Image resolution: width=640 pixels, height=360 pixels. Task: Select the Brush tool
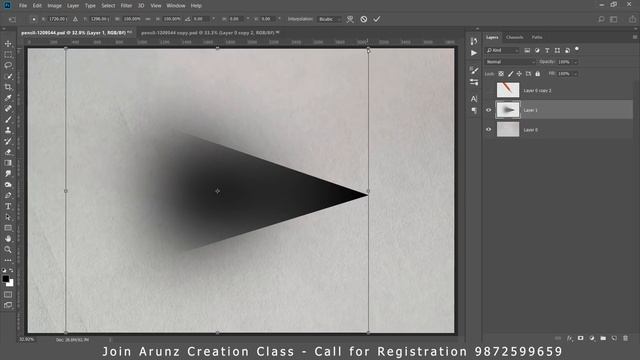click(8, 120)
